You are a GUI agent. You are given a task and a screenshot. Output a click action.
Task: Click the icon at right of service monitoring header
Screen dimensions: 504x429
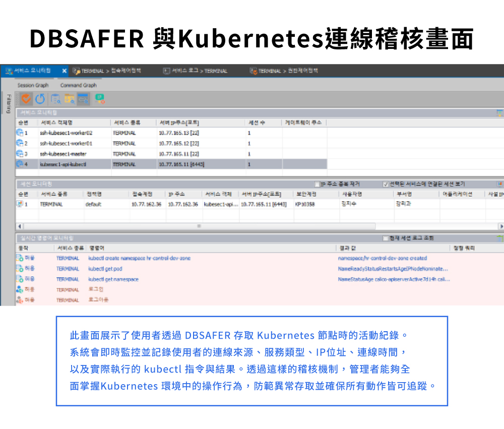(500, 112)
